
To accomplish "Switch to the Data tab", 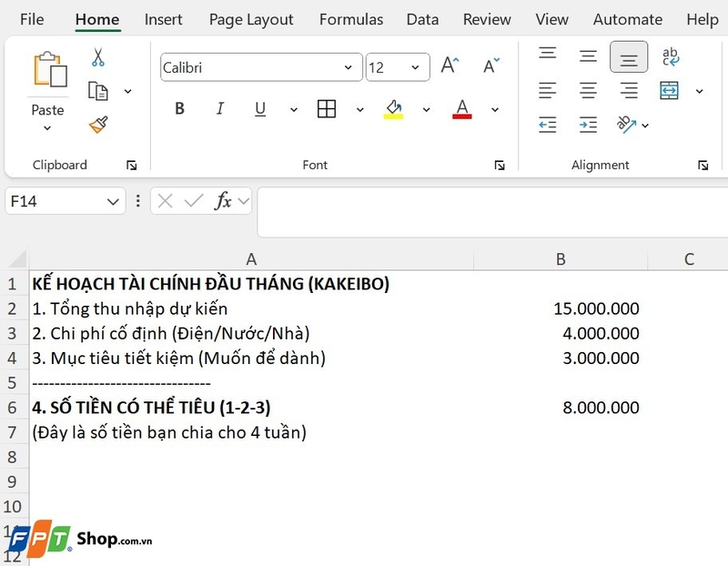I will coord(422,19).
